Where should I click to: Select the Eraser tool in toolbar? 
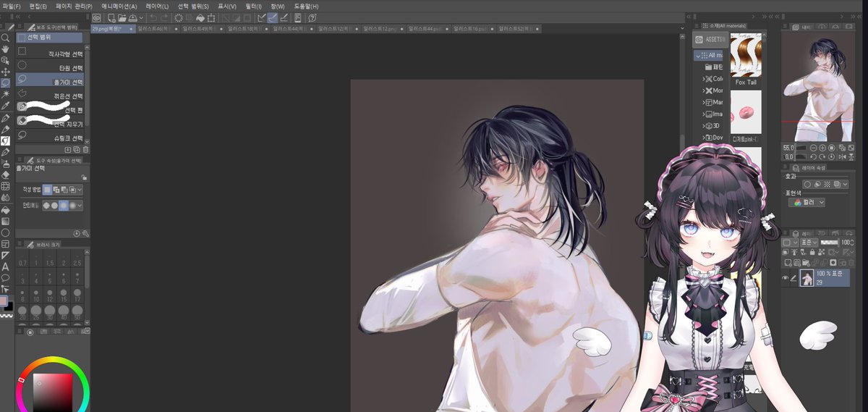tap(5, 175)
